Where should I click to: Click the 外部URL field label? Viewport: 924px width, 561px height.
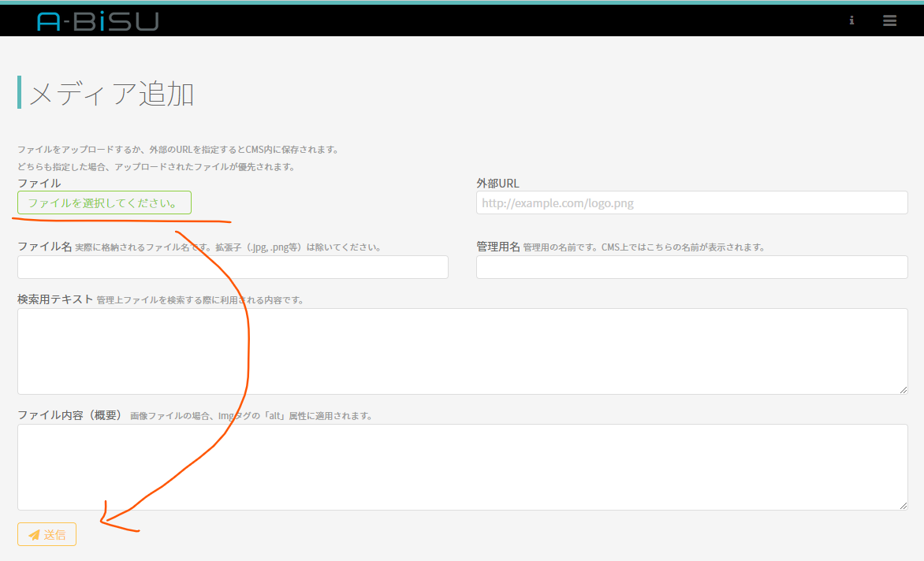tap(497, 183)
